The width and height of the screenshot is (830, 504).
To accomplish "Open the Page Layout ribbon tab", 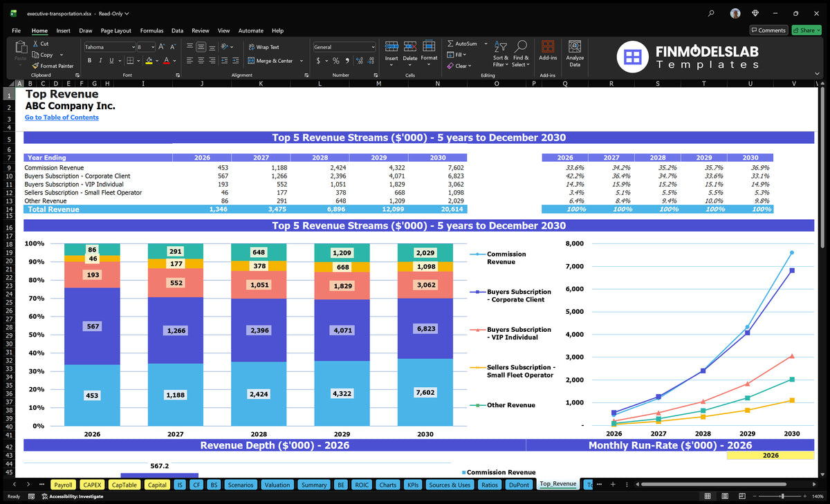I will (116, 30).
